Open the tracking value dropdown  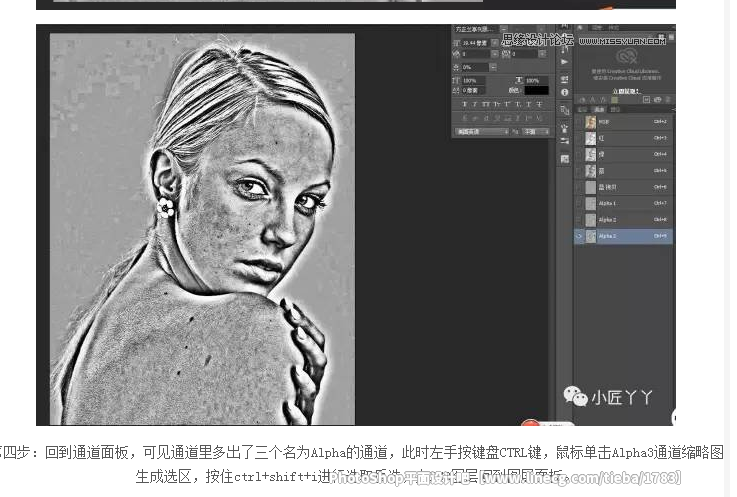click(542, 54)
